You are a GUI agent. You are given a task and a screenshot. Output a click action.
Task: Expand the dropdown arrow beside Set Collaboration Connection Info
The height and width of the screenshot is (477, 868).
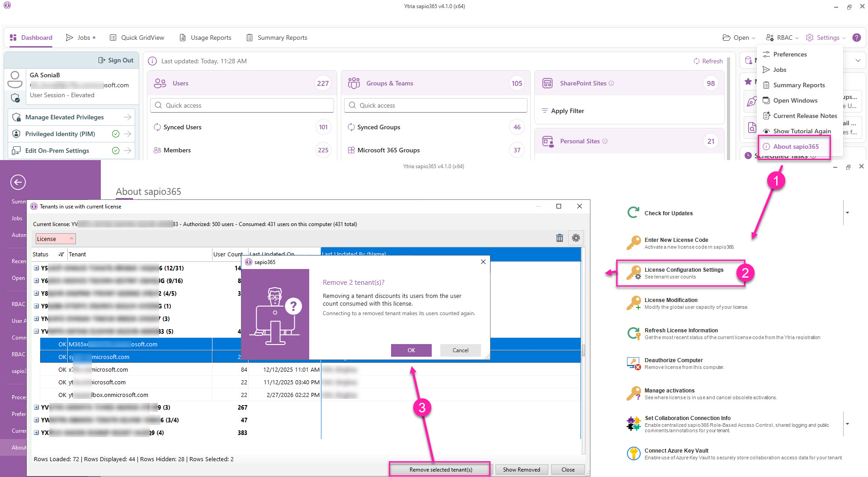pyautogui.click(x=847, y=424)
